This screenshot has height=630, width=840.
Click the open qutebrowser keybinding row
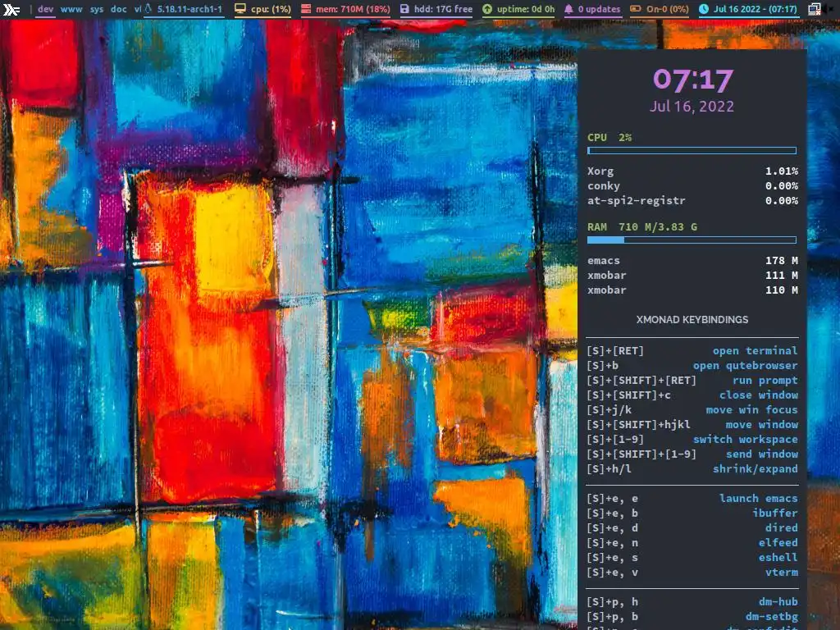(692, 366)
